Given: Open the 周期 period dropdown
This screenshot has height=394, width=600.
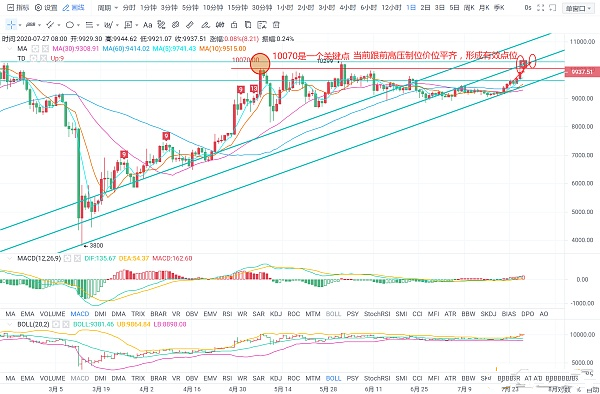Looking at the screenshot, I should (107, 7).
